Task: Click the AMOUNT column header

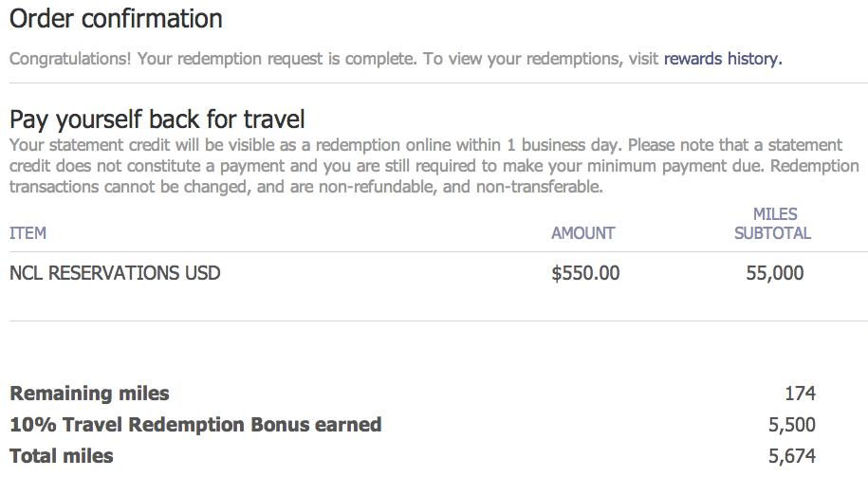Action: pos(583,233)
